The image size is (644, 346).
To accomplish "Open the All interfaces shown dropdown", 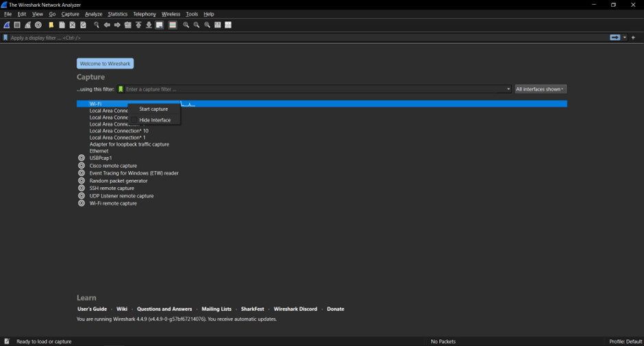I will coord(541,89).
